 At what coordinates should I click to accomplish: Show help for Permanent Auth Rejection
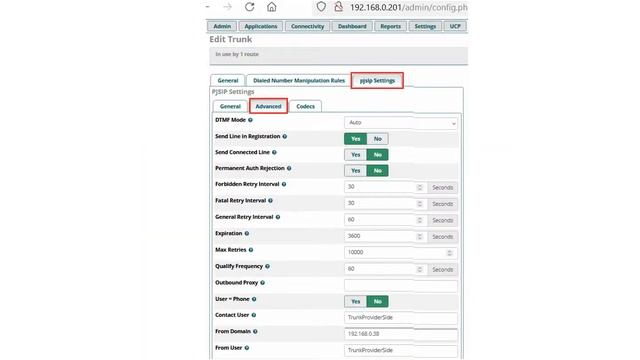point(289,168)
